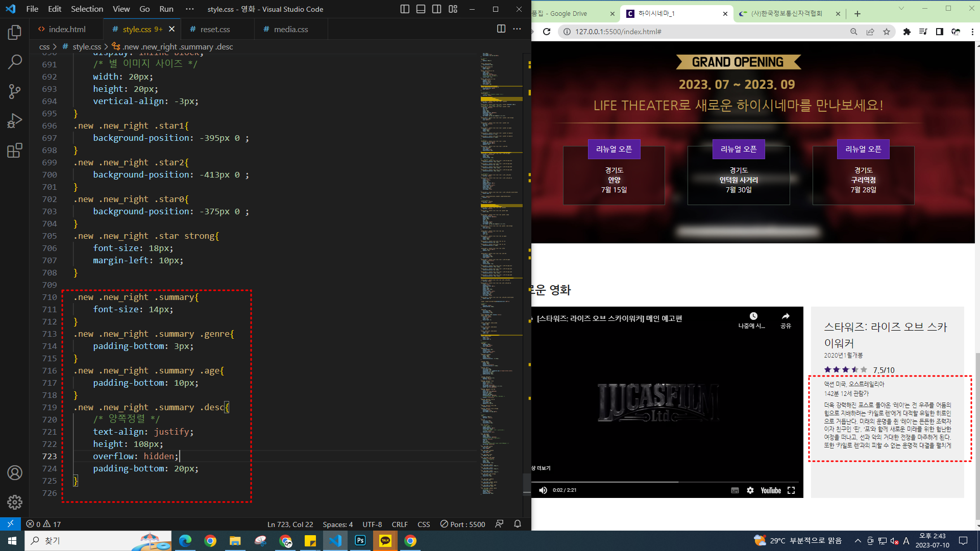Image resolution: width=980 pixels, height=551 pixels.
Task: Click the notifications bell in status bar
Action: [x=518, y=524]
